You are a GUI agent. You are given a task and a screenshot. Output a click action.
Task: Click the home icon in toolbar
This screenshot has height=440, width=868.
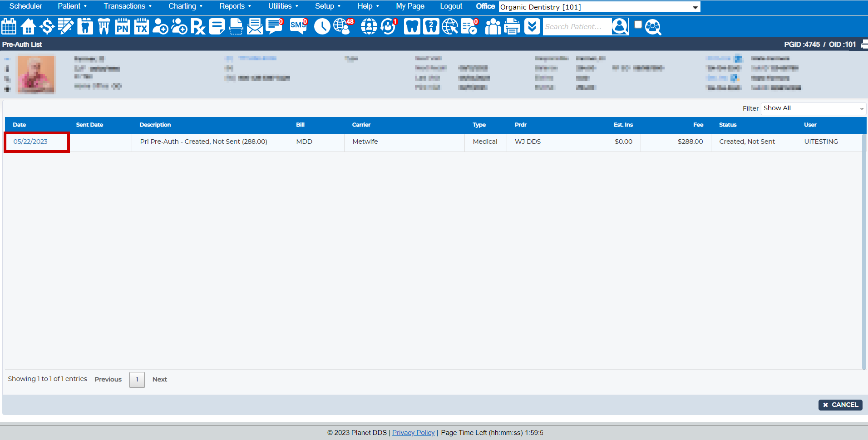coord(28,27)
